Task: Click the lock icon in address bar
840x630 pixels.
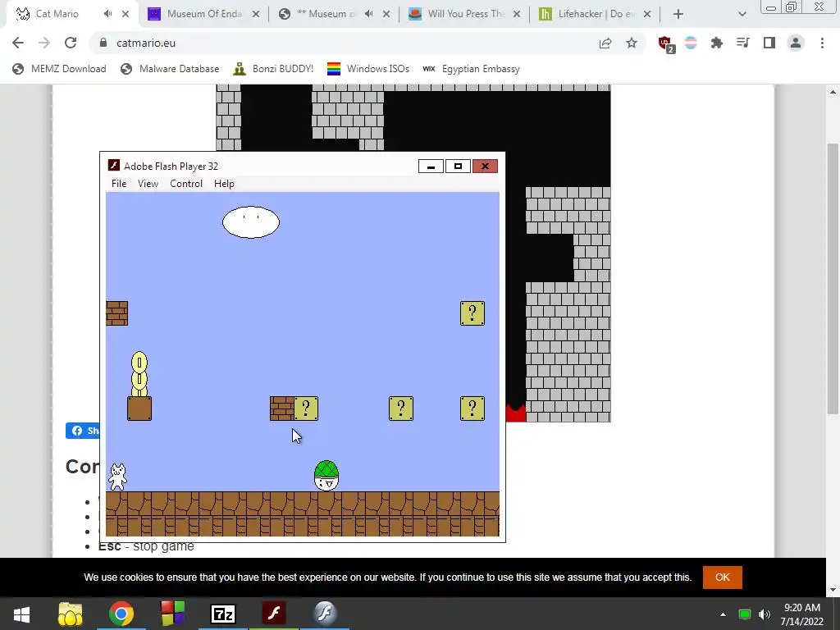Action: point(103,43)
